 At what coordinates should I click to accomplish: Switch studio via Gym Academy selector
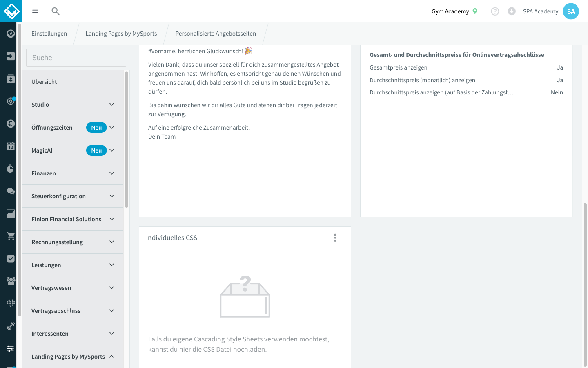[454, 11]
